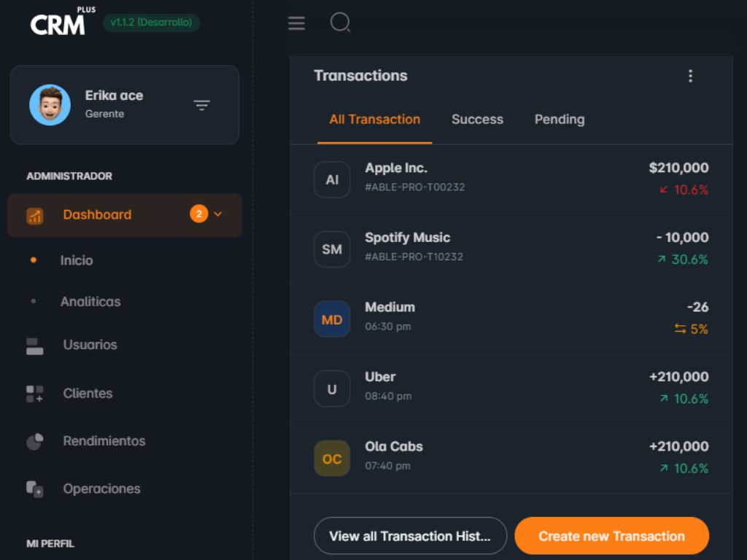Click the Gerente role label
Viewport: 747px width, 560px height.
[104, 114]
